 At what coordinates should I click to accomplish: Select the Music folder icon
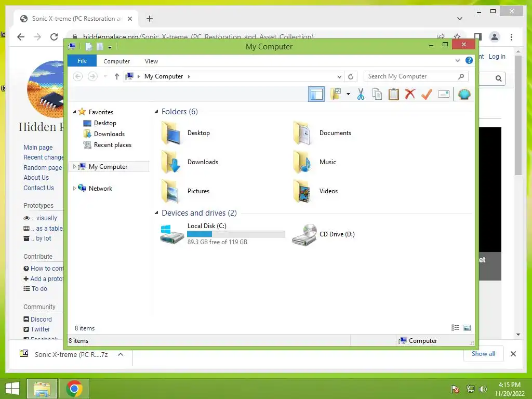pos(303,162)
